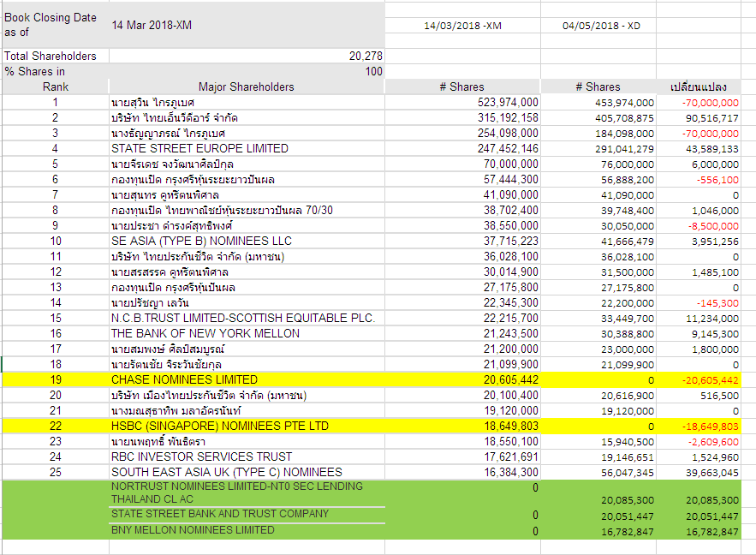
Task: Click 'SOUTH EAST ASIA UK (TYPE C) NOMINEES' cell
Action: [x=247, y=473]
